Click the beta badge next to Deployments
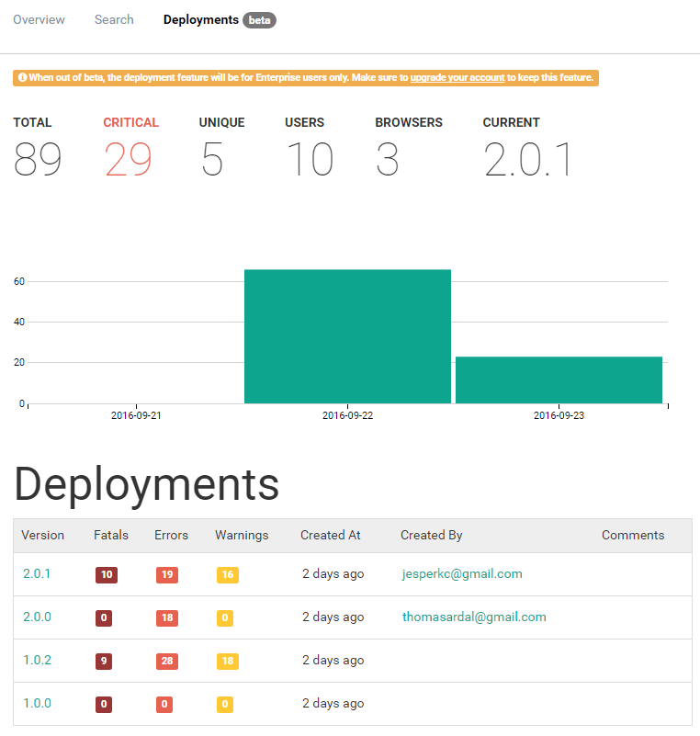The image size is (700, 736). [259, 20]
